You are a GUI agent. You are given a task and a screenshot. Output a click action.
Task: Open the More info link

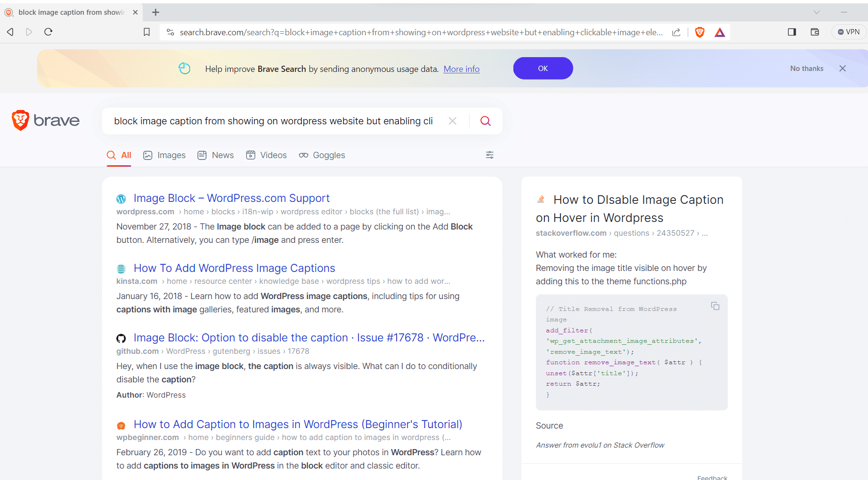point(461,69)
